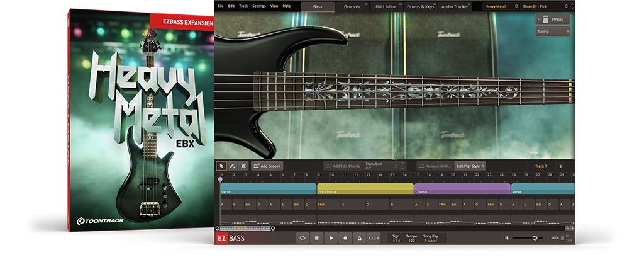644x262 pixels.
Task: Open the Song Key A Major selector
Action: pyautogui.click(x=431, y=241)
